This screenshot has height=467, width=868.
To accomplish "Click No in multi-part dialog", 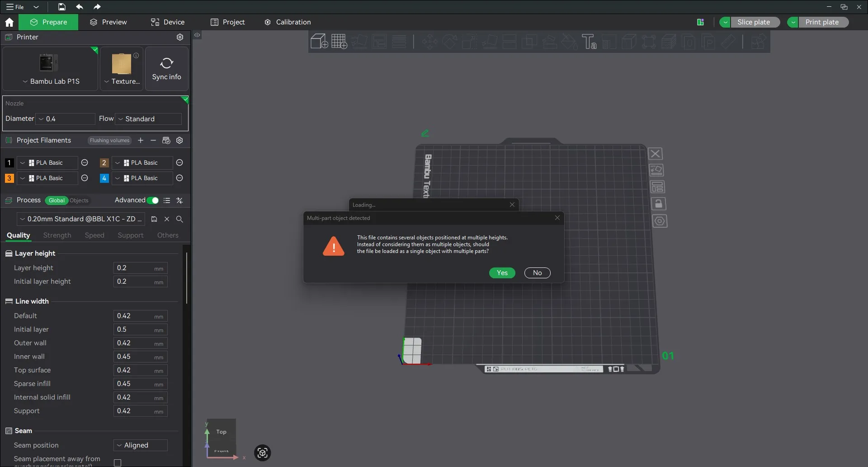I will pos(537,273).
